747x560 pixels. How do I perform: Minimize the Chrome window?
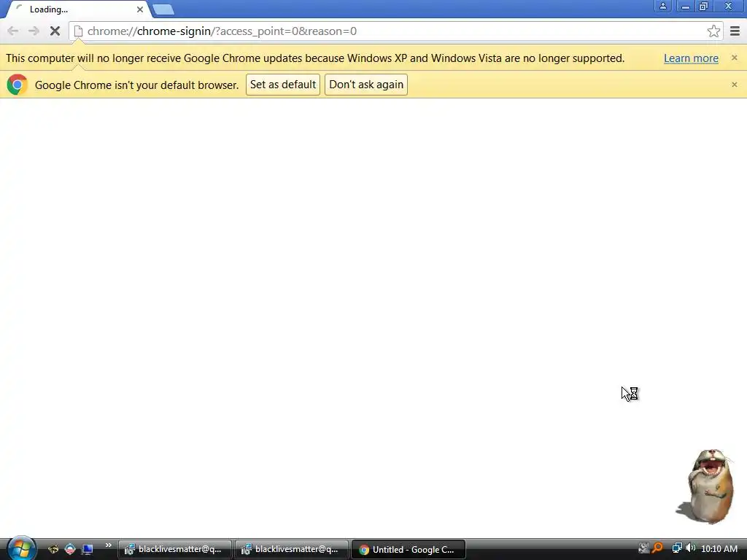point(685,6)
